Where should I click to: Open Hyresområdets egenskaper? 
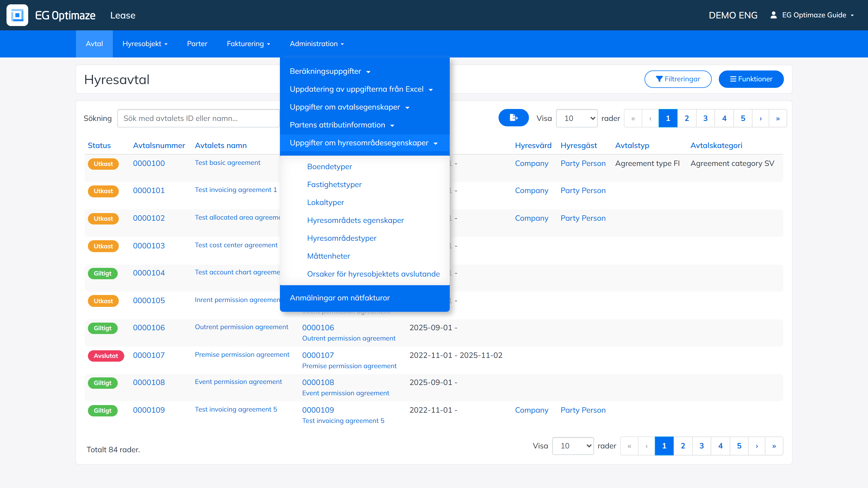356,220
